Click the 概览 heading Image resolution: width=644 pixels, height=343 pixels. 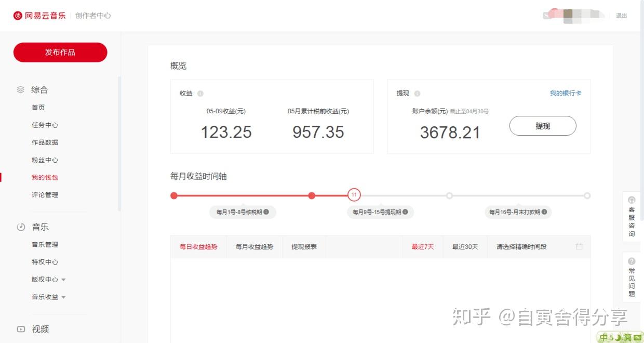179,66
